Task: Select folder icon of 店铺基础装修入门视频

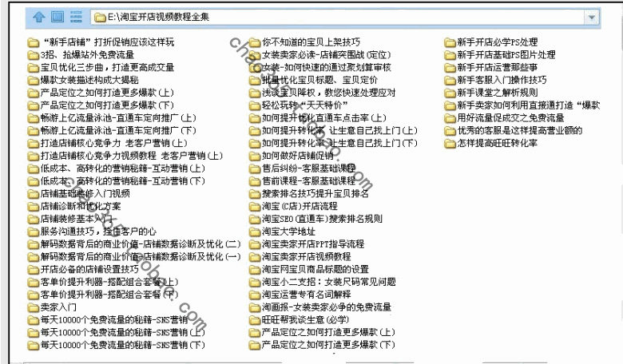Action: coord(34,194)
